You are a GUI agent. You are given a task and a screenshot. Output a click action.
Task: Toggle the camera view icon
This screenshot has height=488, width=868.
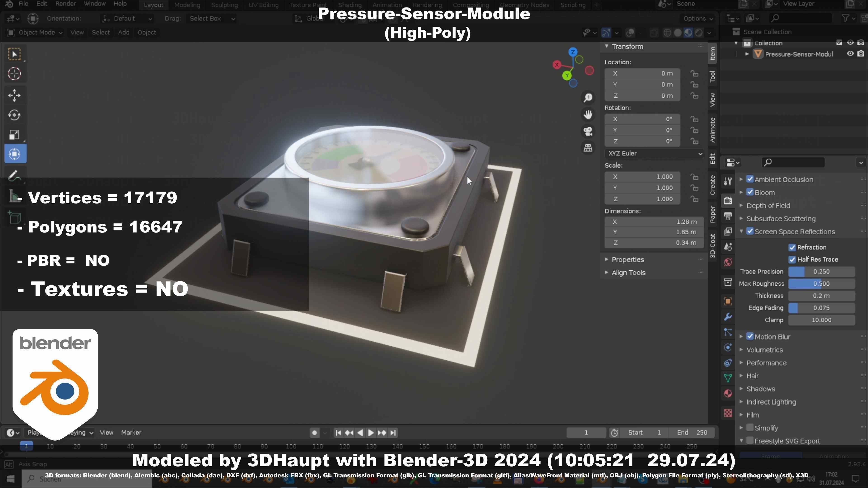(x=588, y=131)
